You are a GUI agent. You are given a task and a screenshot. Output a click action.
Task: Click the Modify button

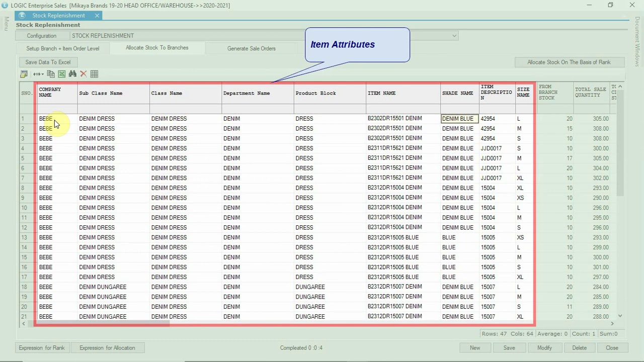[544, 348]
